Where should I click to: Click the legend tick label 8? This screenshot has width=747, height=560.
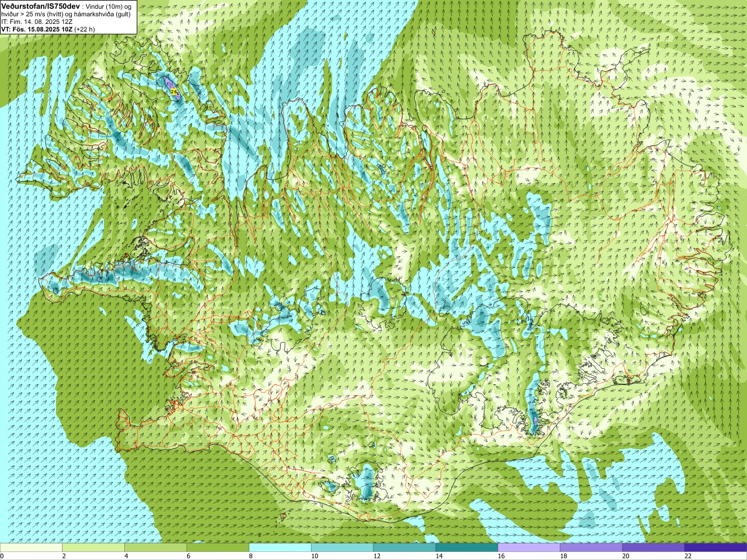point(250,556)
